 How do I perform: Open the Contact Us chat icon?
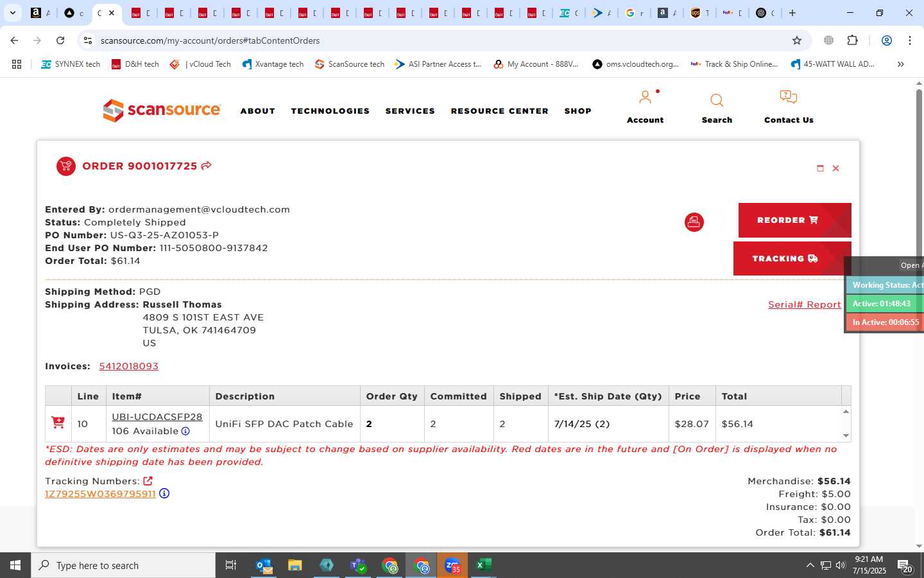click(789, 98)
